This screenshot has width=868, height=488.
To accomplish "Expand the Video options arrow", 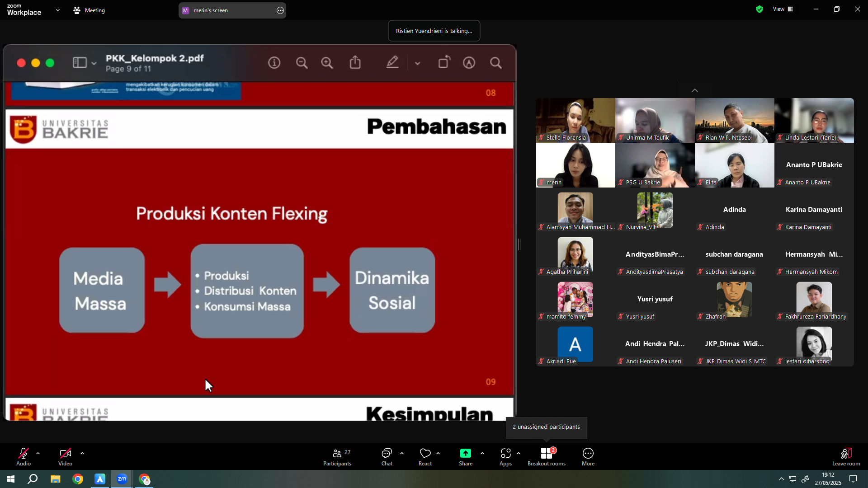I will point(82,453).
